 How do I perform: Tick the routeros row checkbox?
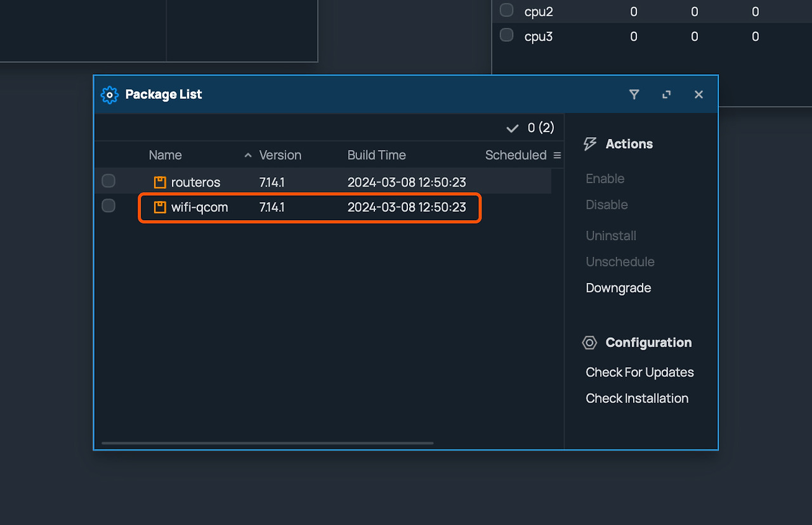[x=108, y=181]
